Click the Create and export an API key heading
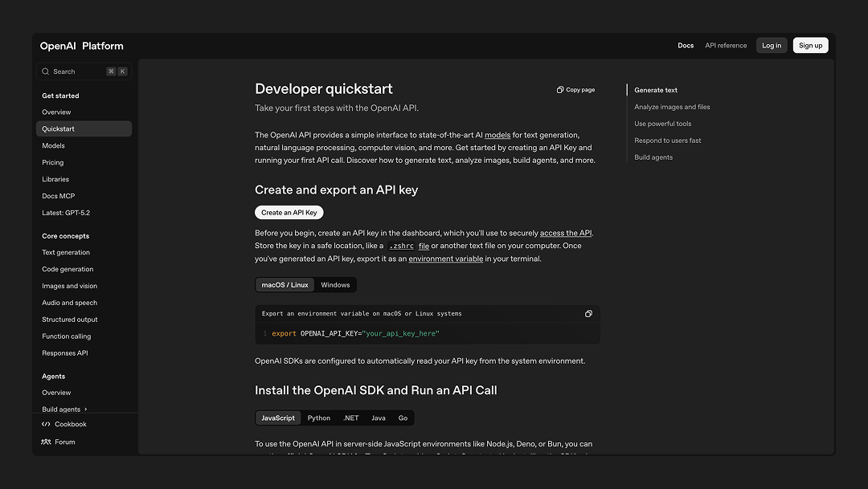 336,189
